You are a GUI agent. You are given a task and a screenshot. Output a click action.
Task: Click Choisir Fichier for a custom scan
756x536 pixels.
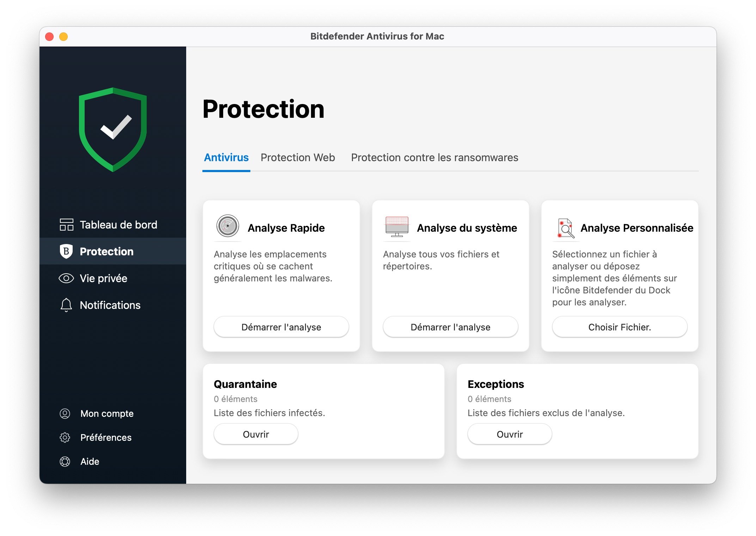(619, 327)
